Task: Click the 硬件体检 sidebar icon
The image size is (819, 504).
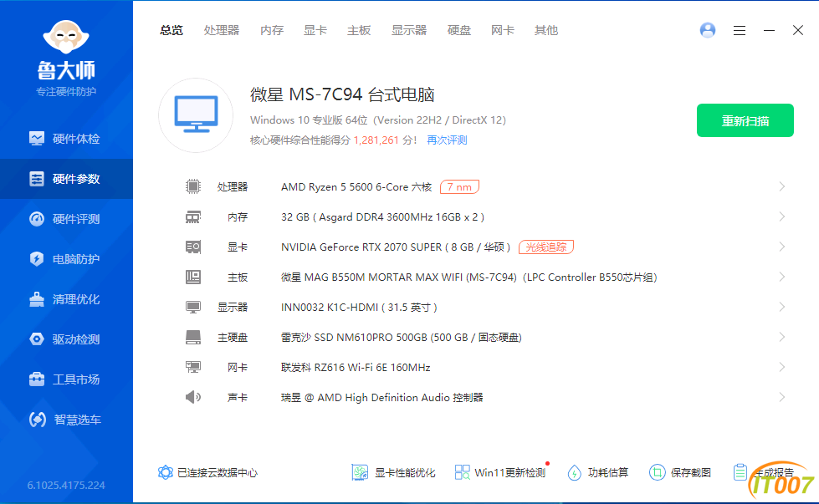Action: click(x=37, y=139)
